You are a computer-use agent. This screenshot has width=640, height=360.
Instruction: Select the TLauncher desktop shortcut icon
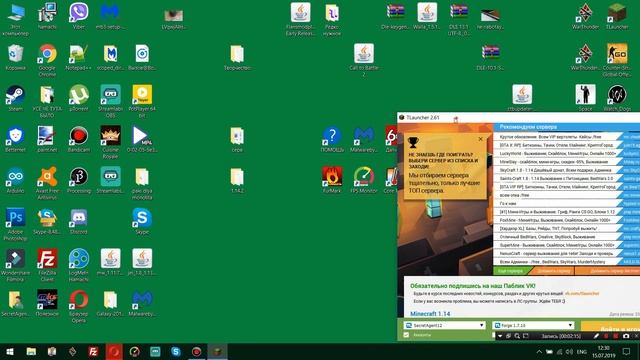[x=617, y=16]
